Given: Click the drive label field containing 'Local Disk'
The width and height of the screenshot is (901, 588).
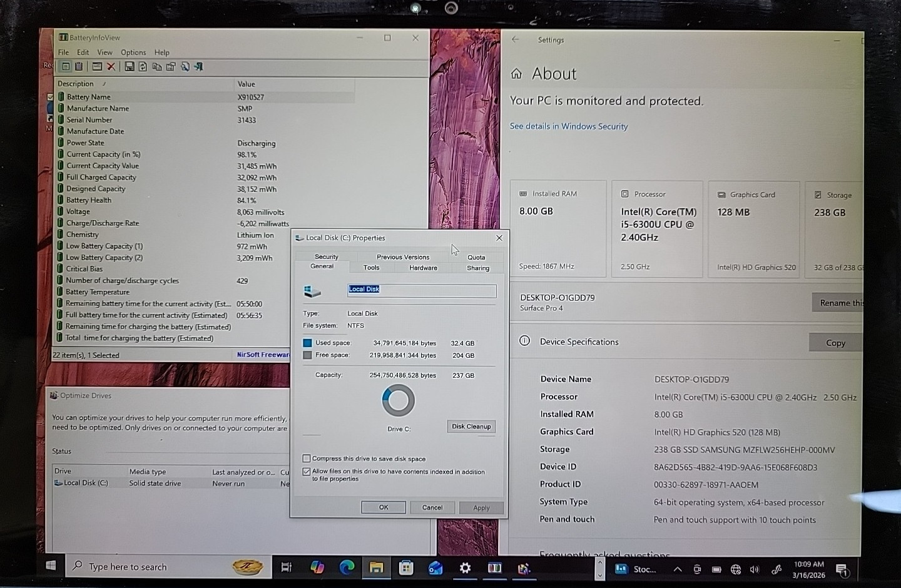Looking at the screenshot, I should click(x=422, y=290).
